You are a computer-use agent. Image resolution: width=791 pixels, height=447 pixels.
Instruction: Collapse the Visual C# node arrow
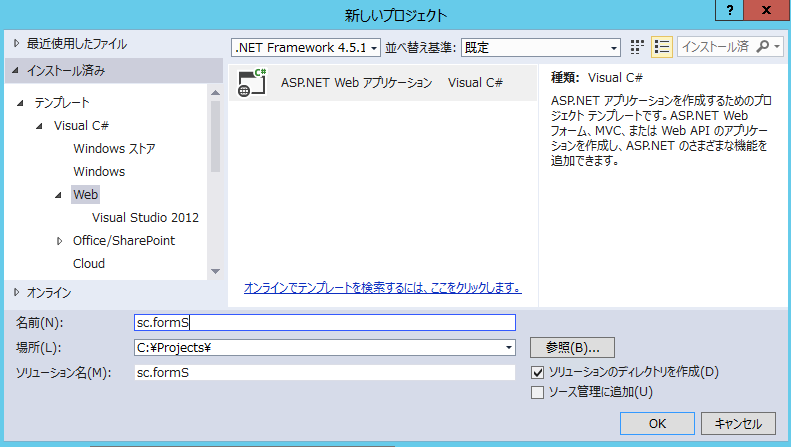coord(39,126)
